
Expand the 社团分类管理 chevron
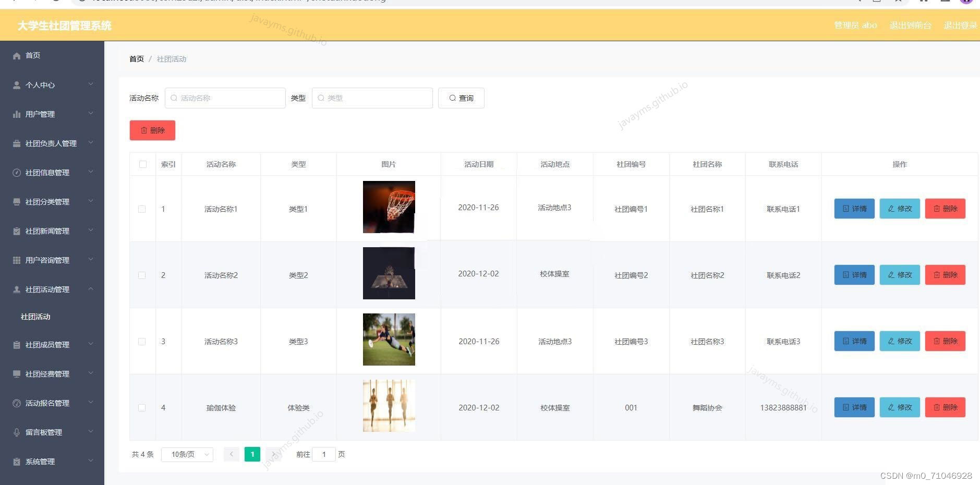[x=91, y=201]
